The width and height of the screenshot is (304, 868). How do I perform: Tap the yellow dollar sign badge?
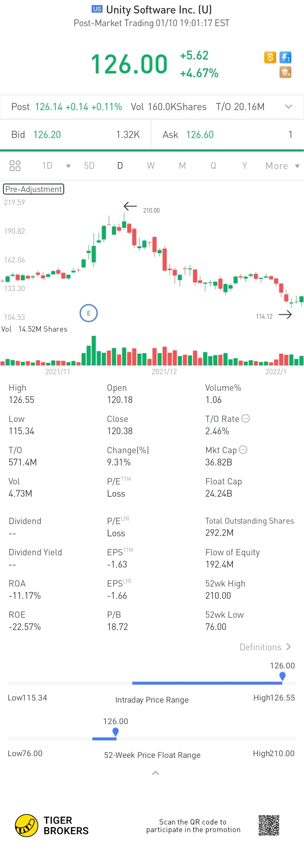270,57
